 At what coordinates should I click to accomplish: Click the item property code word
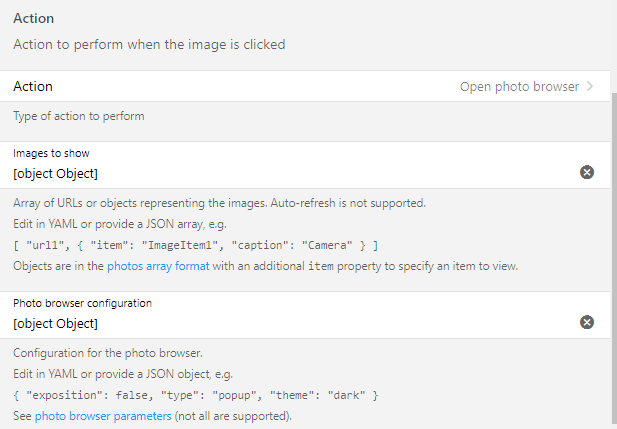point(321,266)
